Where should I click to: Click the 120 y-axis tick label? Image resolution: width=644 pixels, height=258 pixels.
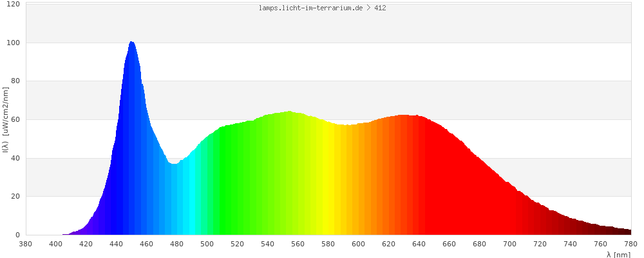point(14,5)
